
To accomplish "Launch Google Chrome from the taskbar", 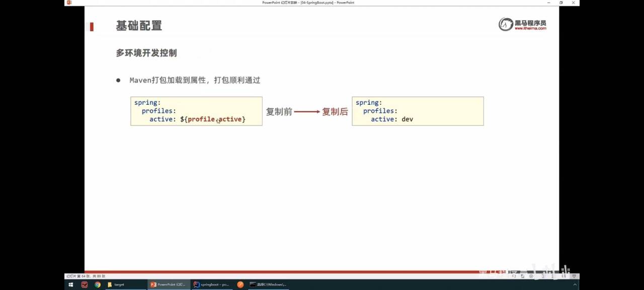I will coord(98,284).
